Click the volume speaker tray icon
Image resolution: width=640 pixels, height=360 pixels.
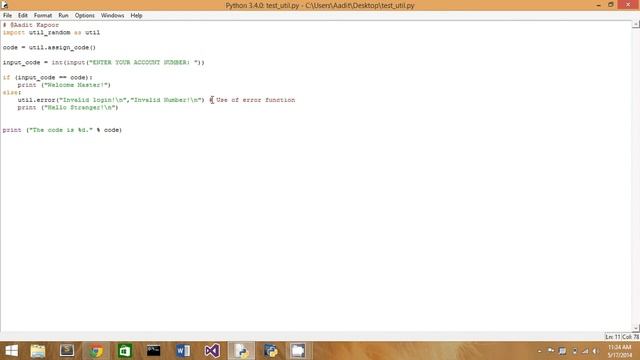coord(596,351)
